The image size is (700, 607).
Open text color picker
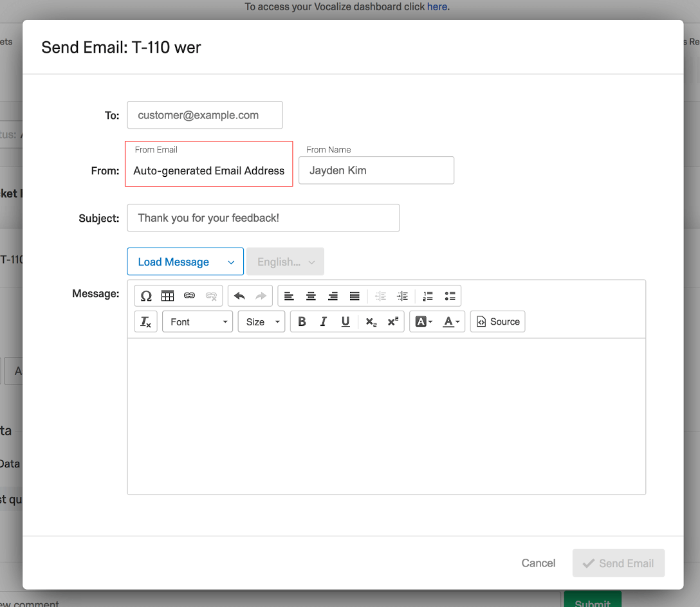pos(451,322)
